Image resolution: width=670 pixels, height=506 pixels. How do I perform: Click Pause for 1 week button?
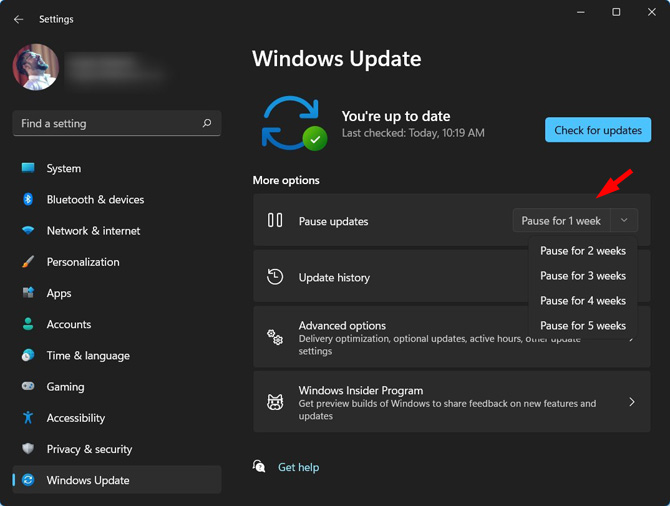(x=561, y=221)
